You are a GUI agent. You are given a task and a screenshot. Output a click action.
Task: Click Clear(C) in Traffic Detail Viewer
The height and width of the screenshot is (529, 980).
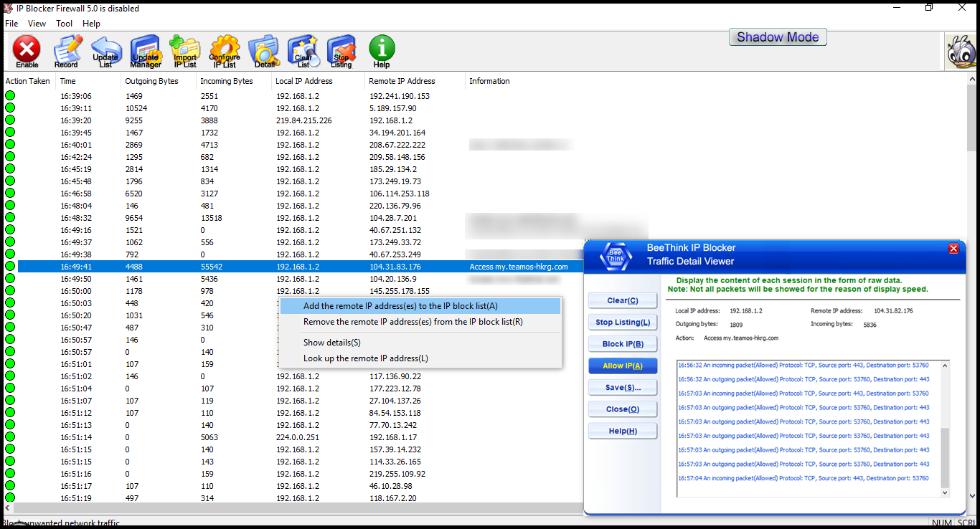click(x=623, y=300)
